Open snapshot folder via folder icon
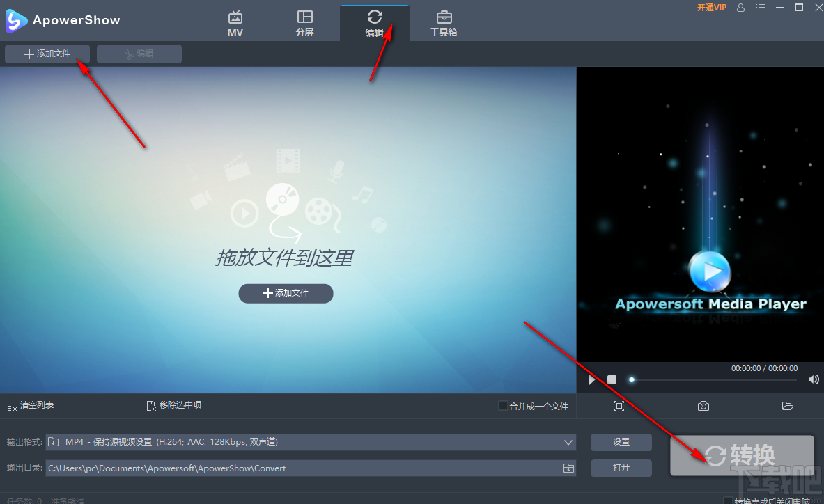Viewport: 824px width, 504px height. coord(787,406)
